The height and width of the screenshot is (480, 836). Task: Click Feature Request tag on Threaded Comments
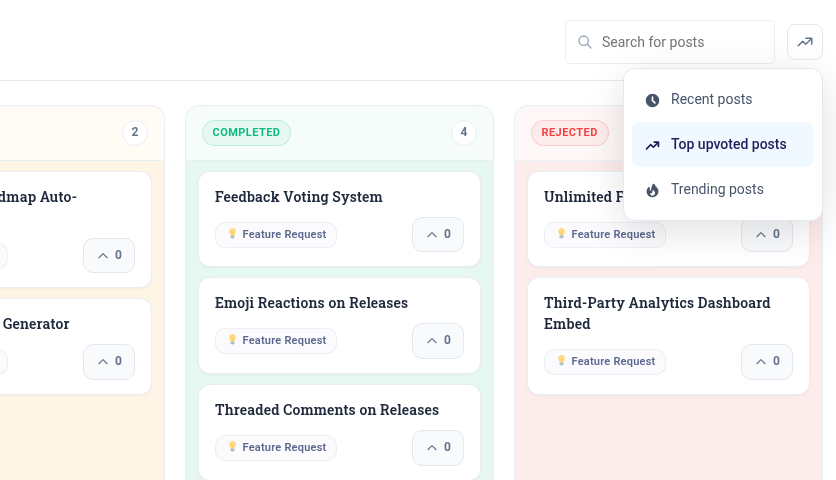point(276,447)
